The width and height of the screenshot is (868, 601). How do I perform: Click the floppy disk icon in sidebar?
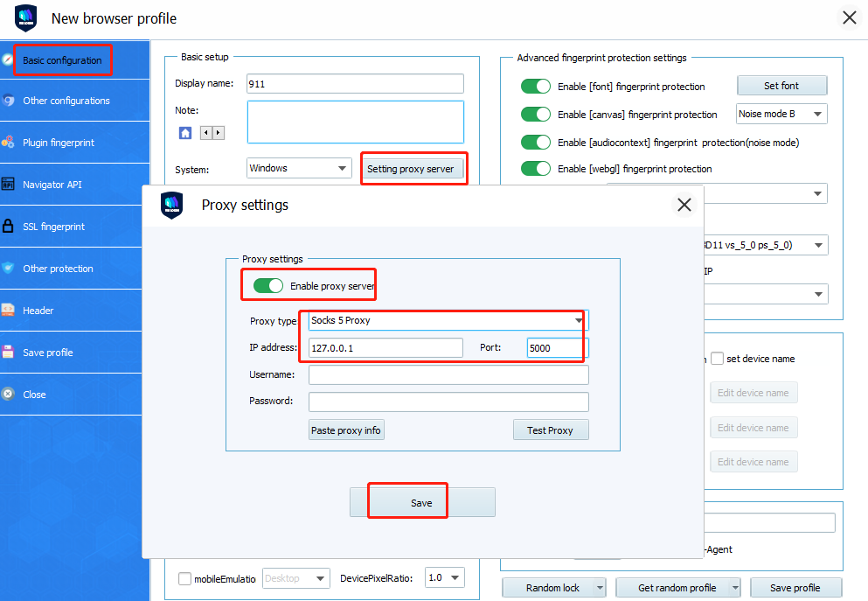pos(8,353)
